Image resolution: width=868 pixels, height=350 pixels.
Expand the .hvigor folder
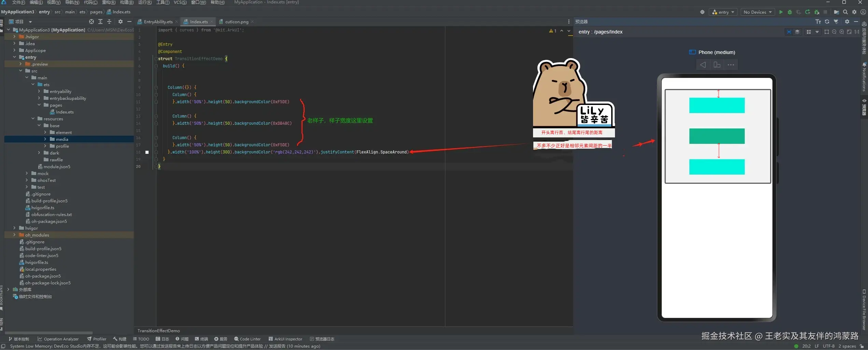click(14, 37)
